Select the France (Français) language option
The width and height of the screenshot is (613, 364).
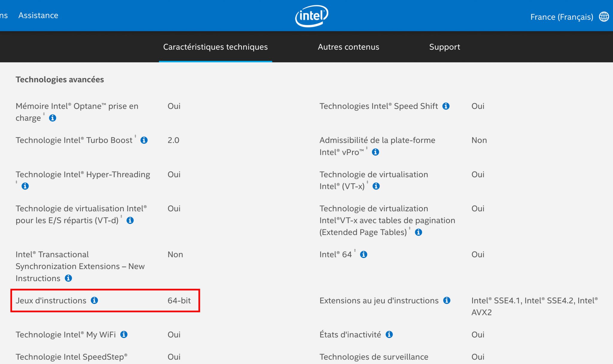point(561,17)
